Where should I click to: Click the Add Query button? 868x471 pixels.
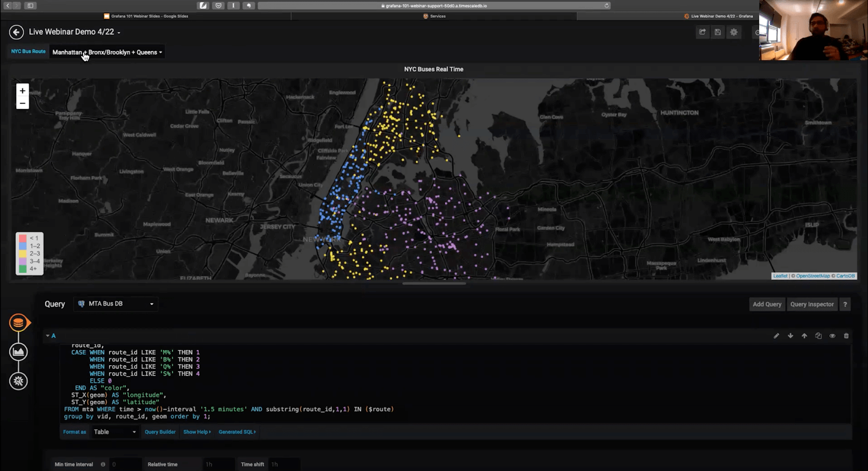pyautogui.click(x=767, y=304)
